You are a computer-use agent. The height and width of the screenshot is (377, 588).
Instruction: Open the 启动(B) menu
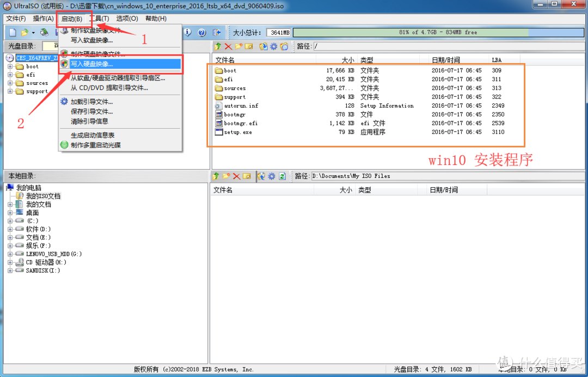tap(72, 18)
